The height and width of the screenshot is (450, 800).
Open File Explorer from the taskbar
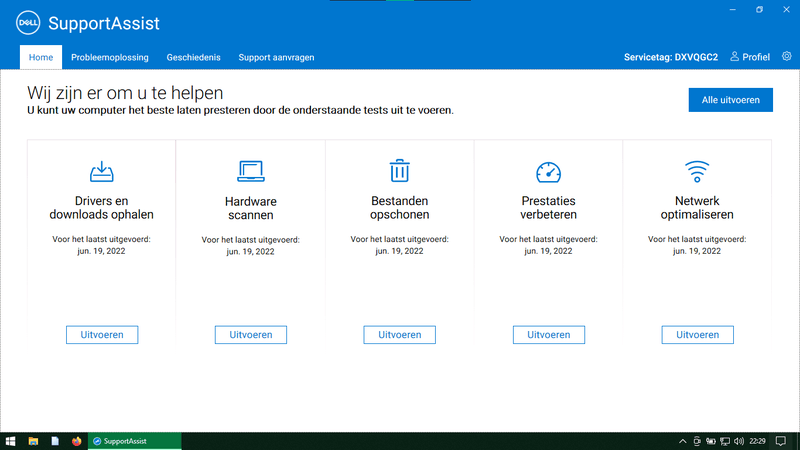pyautogui.click(x=33, y=441)
